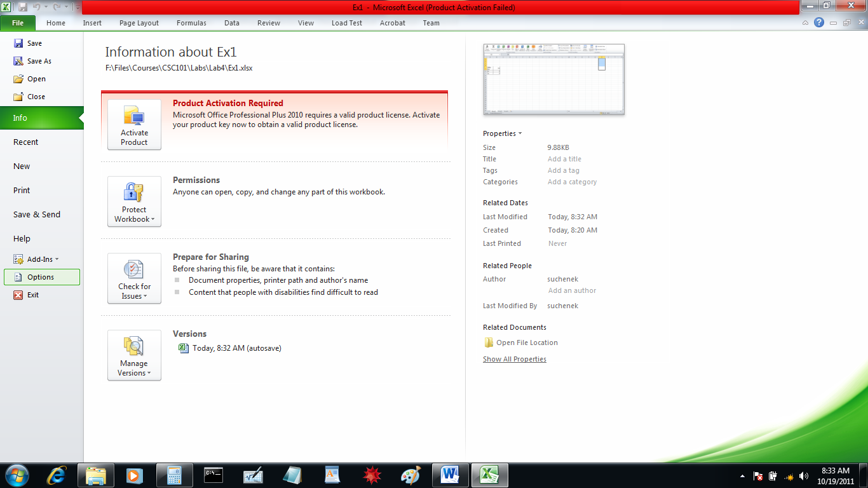Open Excel Help question mark icon
Image resolution: width=868 pixels, height=488 pixels.
pos(819,22)
